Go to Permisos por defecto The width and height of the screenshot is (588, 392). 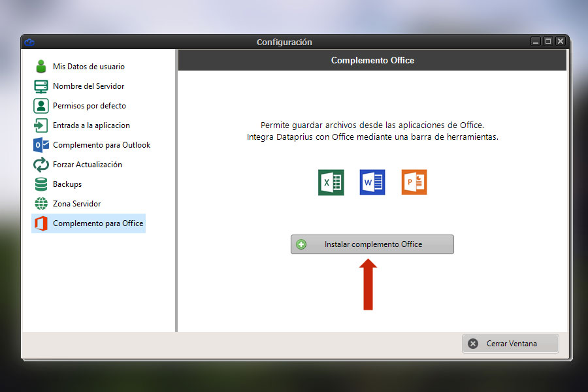click(x=88, y=106)
